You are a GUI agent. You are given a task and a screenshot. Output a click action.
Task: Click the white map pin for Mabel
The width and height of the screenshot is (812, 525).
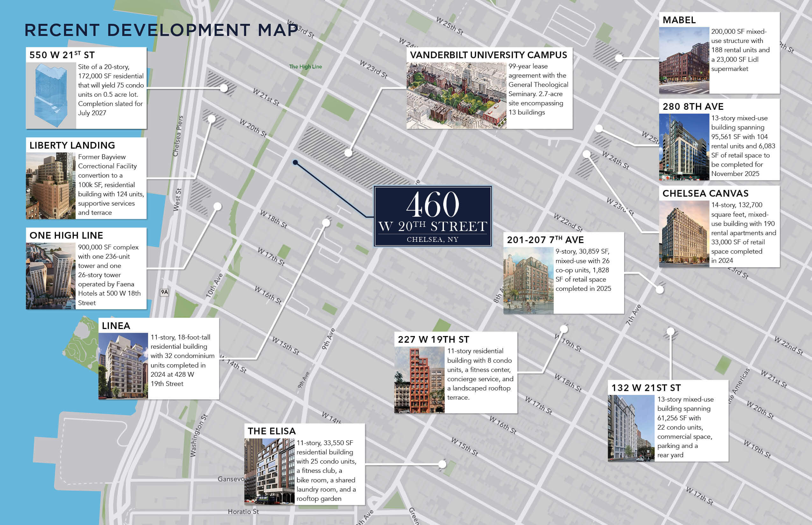click(x=619, y=58)
